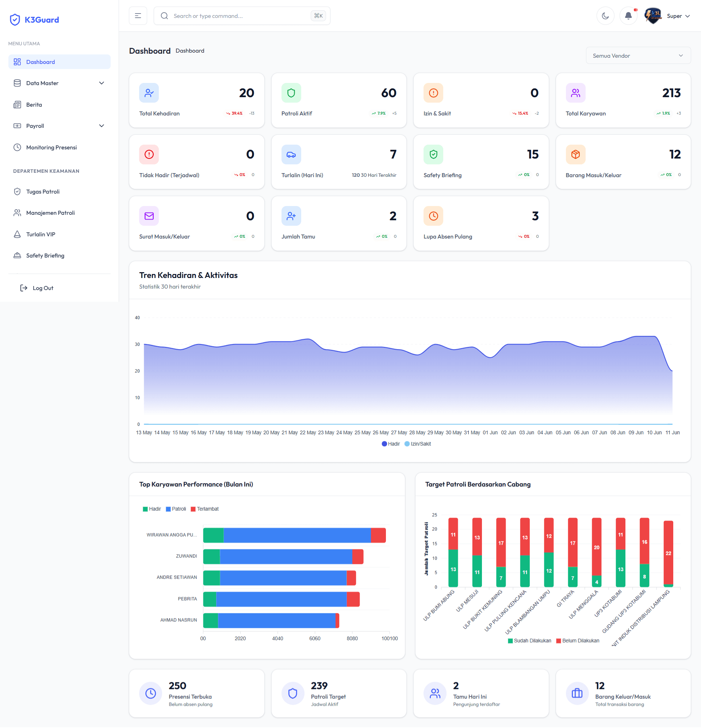Click the Barang Keluar/Masuk briefcase icon

[x=577, y=694]
